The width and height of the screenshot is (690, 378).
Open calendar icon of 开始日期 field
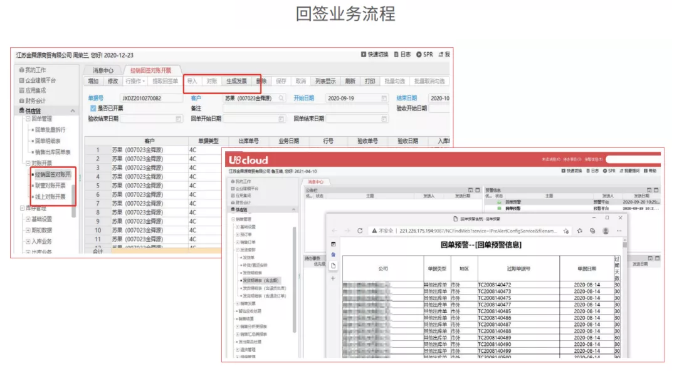coord(384,98)
